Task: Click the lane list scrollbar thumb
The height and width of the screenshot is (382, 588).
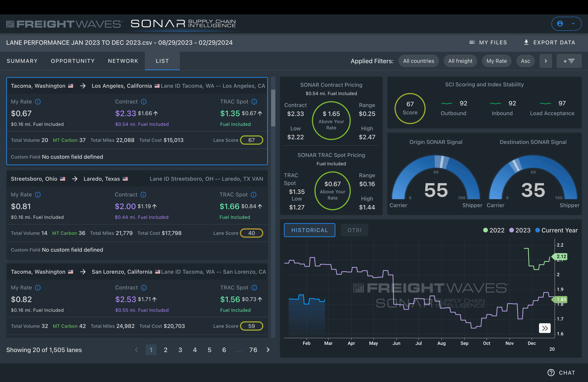Action: (x=273, y=108)
